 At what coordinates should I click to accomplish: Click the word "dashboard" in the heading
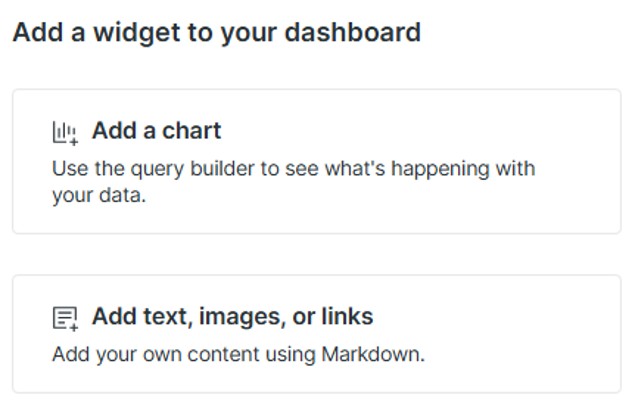(362, 33)
